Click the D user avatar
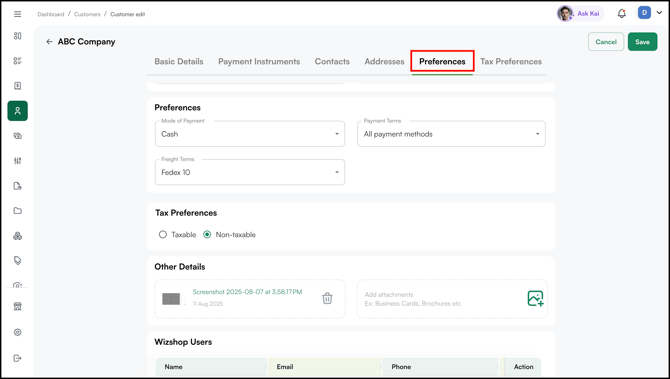Image resolution: width=670 pixels, height=379 pixels. [644, 13]
